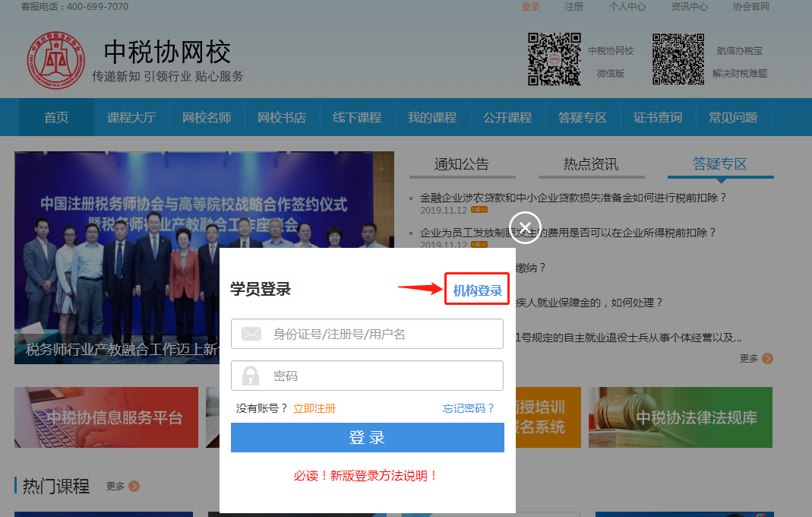The height and width of the screenshot is (517, 812).
Task: Click the 立即注册 link
Action: pyautogui.click(x=314, y=408)
